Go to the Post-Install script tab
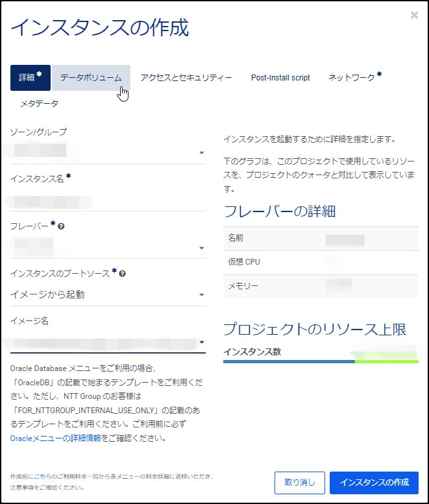This screenshot has width=429, height=504. [280, 77]
